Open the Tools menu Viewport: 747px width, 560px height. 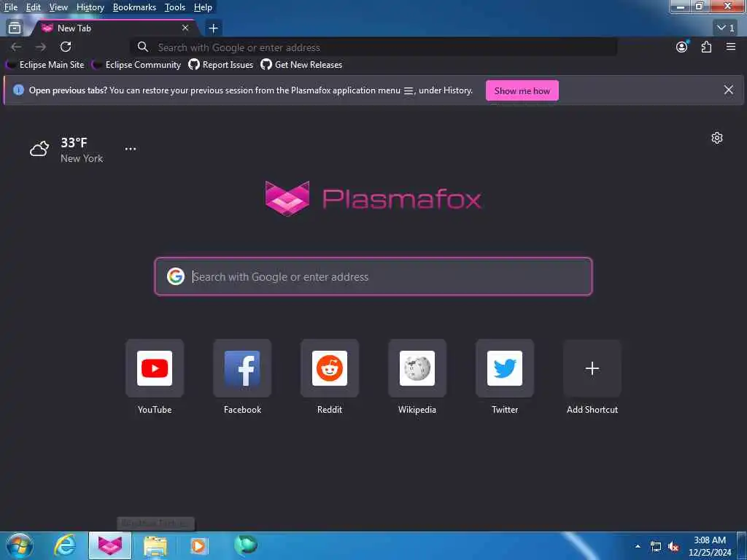(x=175, y=7)
